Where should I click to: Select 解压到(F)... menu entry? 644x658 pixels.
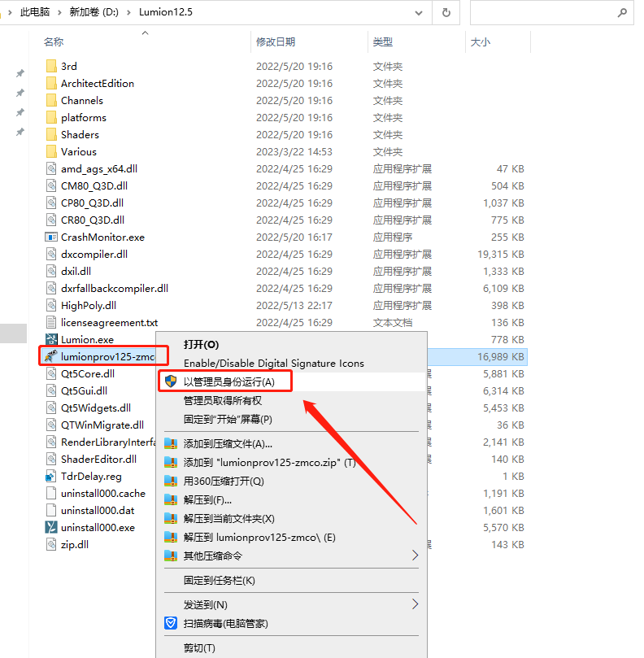click(x=292, y=499)
